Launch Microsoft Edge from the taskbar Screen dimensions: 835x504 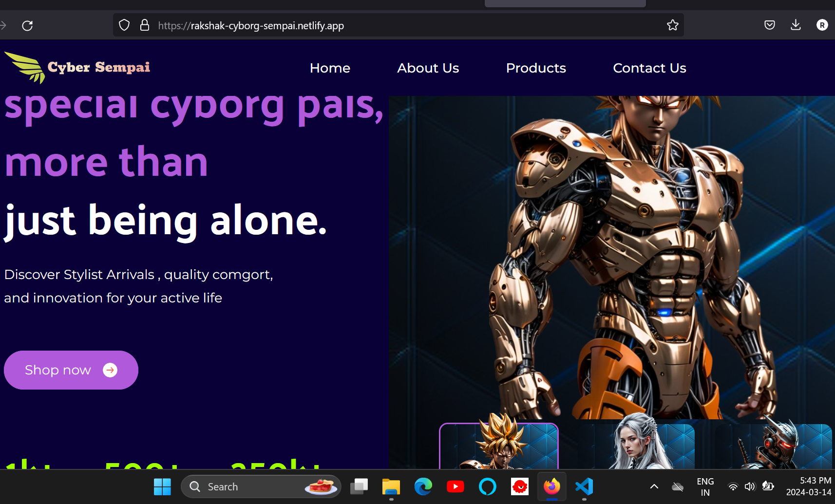(423, 486)
